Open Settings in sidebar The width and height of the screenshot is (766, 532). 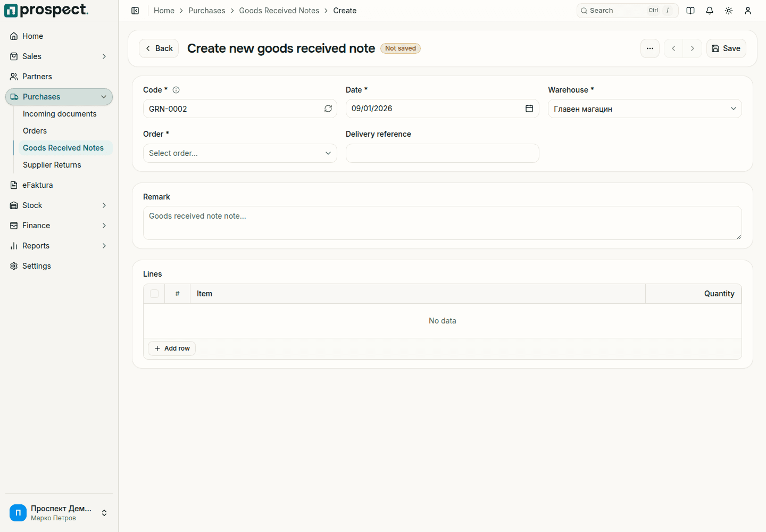point(59,266)
